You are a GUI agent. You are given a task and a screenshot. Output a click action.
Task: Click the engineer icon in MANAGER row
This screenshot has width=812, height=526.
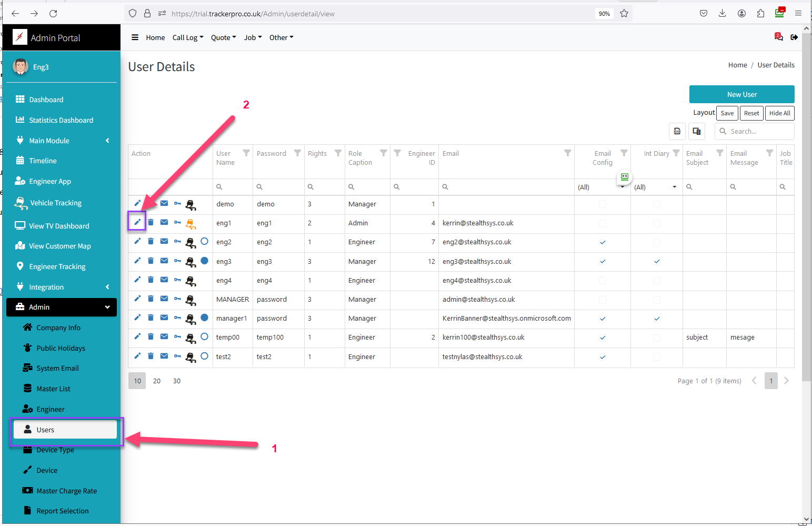tap(191, 300)
